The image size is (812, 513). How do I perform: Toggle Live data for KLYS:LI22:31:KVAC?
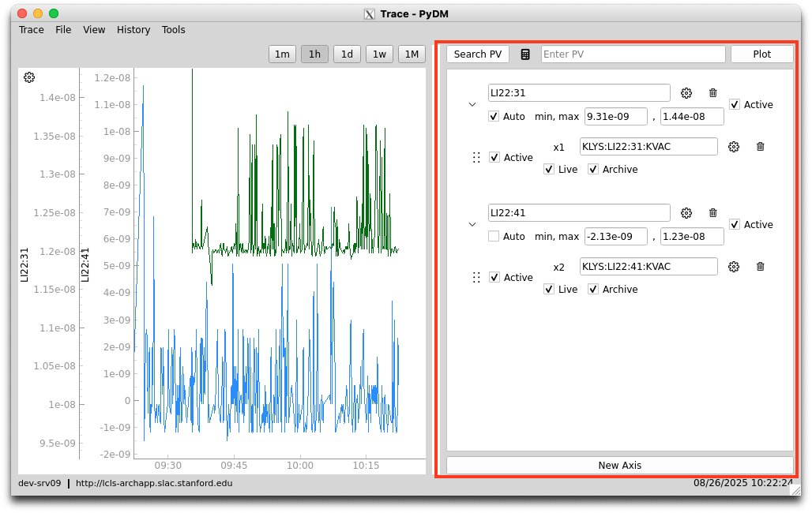tap(549, 169)
